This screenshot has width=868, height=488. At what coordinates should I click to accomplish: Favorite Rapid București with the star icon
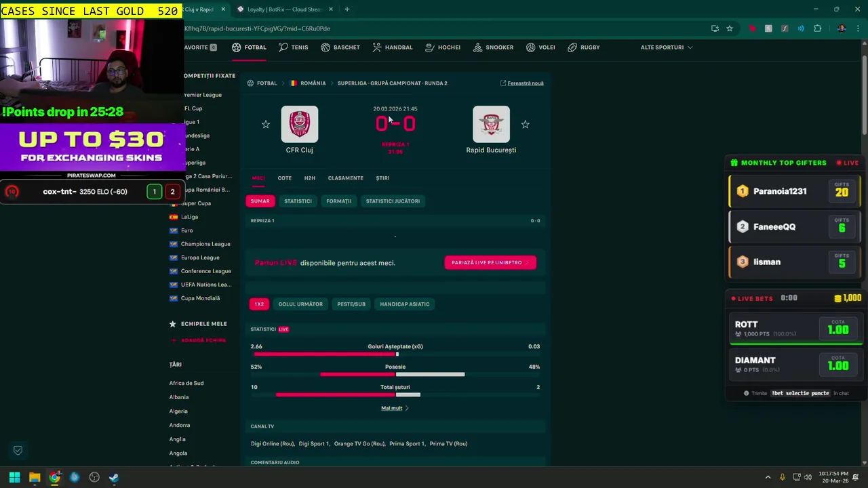525,124
